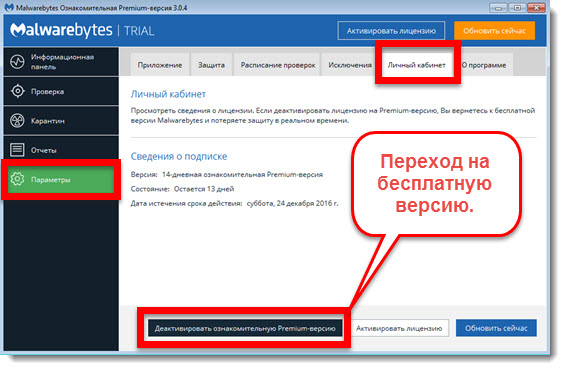565x370 pixels.
Task: Switch to the Приложение tab
Action: pos(160,65)
